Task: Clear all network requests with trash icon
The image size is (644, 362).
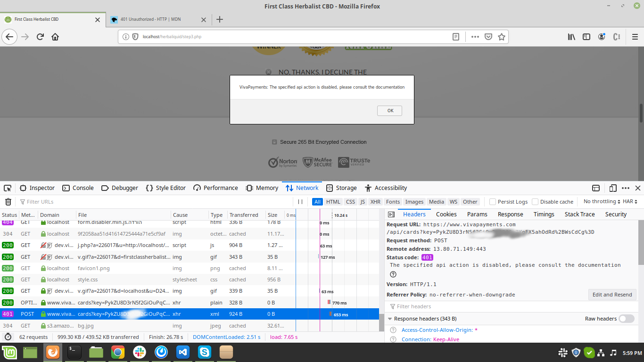Action: tap(8, 201)
